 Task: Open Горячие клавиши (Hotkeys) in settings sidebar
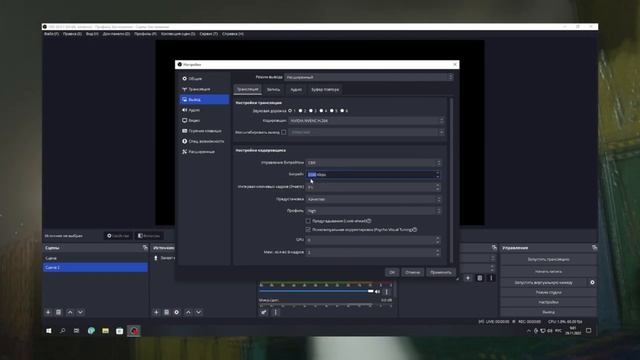click(204, 131)
